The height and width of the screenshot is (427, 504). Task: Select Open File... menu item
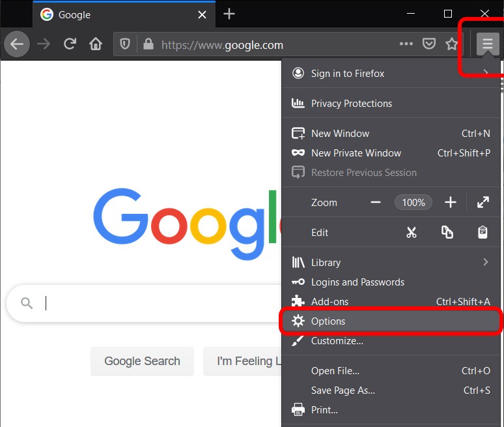tap(391, 371)
